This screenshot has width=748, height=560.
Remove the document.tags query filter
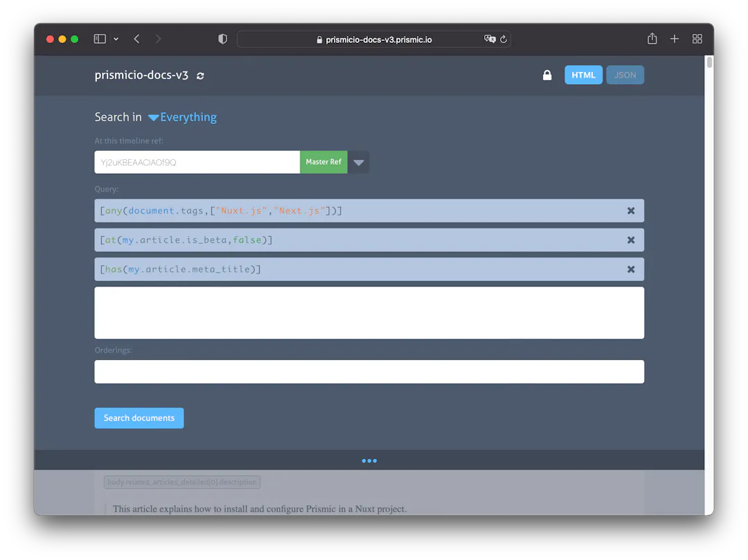pyautogui.click(x=631, y=210)
